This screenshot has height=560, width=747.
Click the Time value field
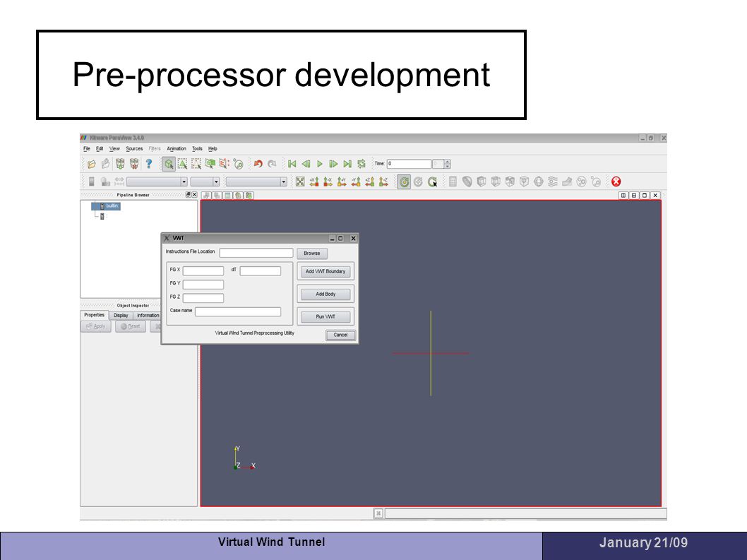pos(409,164)
